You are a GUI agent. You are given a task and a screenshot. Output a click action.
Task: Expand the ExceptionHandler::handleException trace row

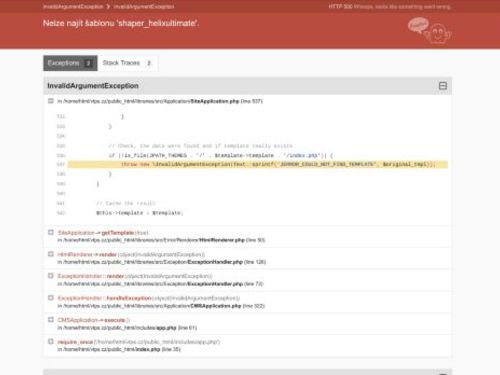pos(51,298)
